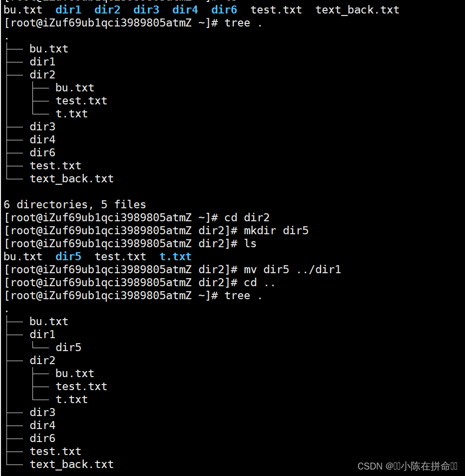Click dir1 in the second tree output
The image size is (465, 476).
pyautogui.click(x=42, y=335)
